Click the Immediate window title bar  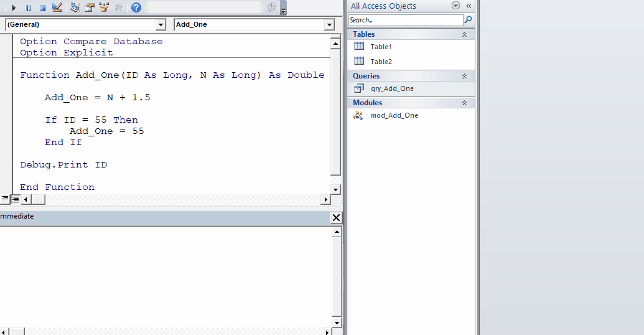(164, 217)
